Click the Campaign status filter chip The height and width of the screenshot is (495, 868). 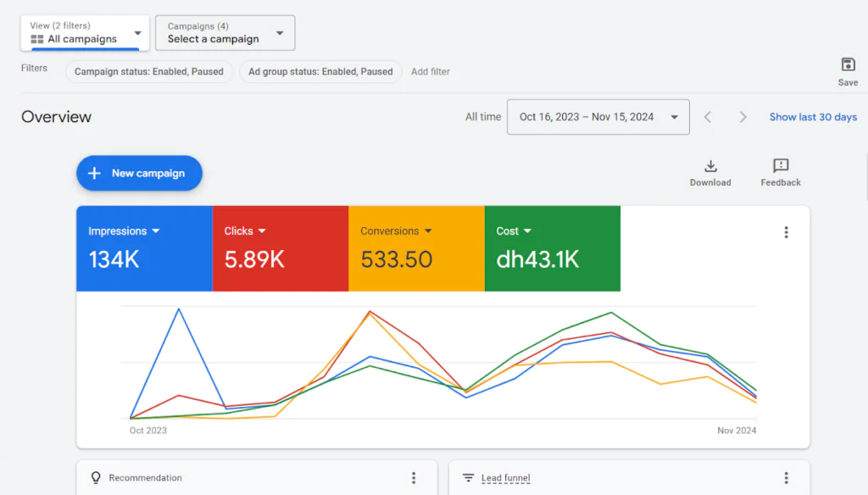(x=149, y=71)
